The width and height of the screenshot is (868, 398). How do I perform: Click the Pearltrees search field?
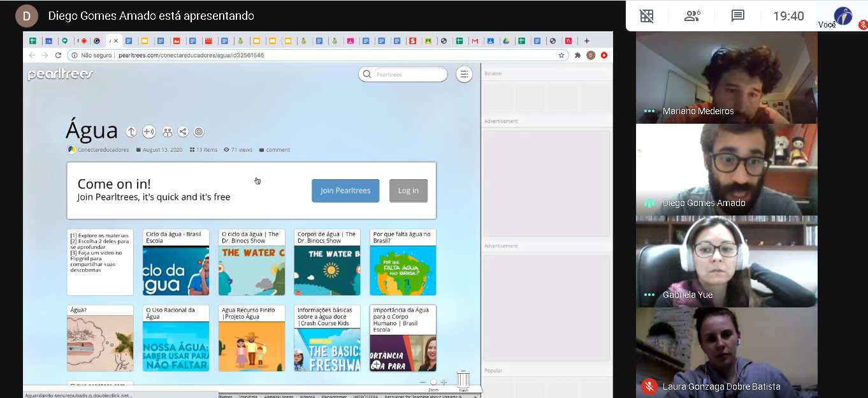[409, 75]
